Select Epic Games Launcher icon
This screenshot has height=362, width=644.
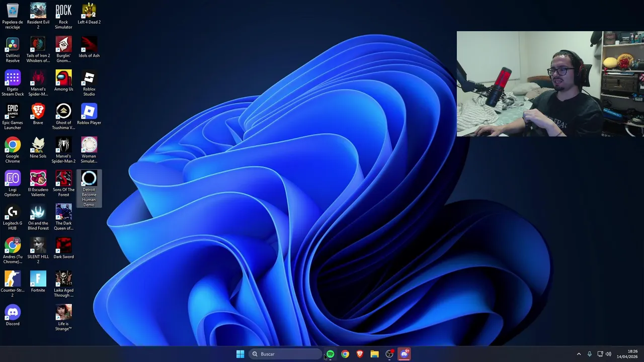tap(13, 117)
